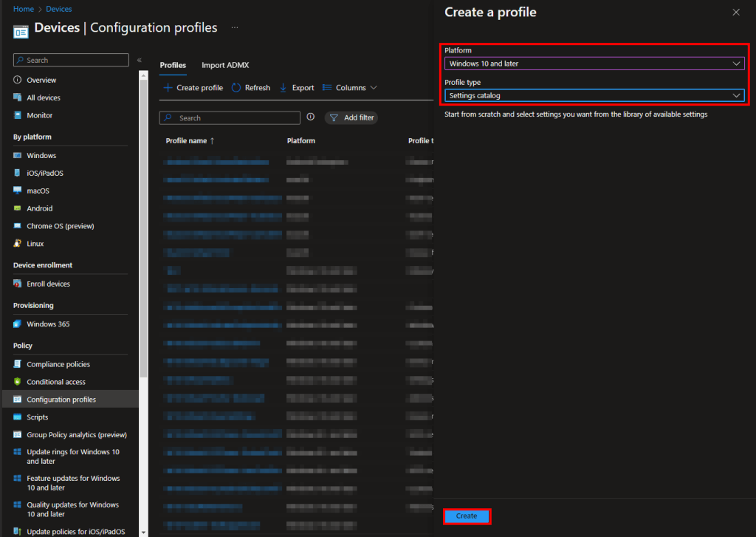This screenshot has width=756, height=537.
Task: Open Conditional access shield icon
Action: click(18, 382)
